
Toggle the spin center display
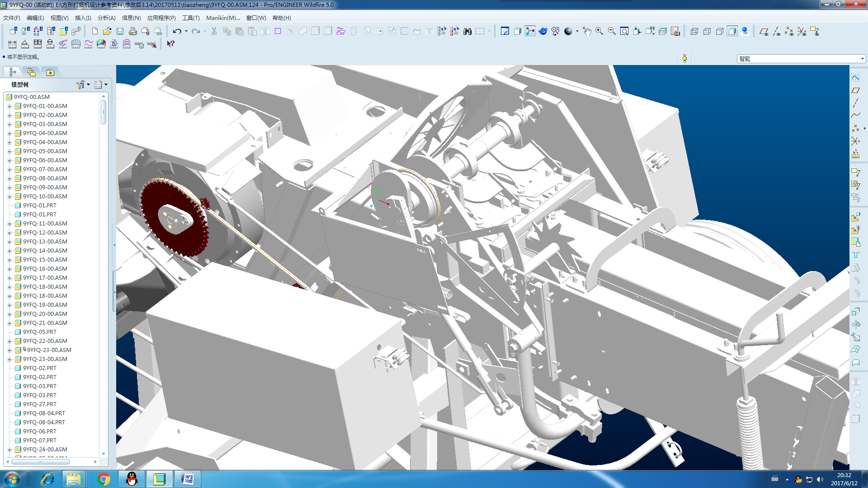tap(530, 31)
